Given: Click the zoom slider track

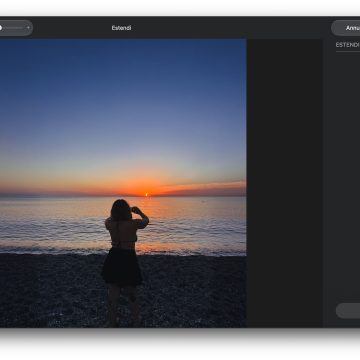Looking at the screenshot, I should point(13,28).
